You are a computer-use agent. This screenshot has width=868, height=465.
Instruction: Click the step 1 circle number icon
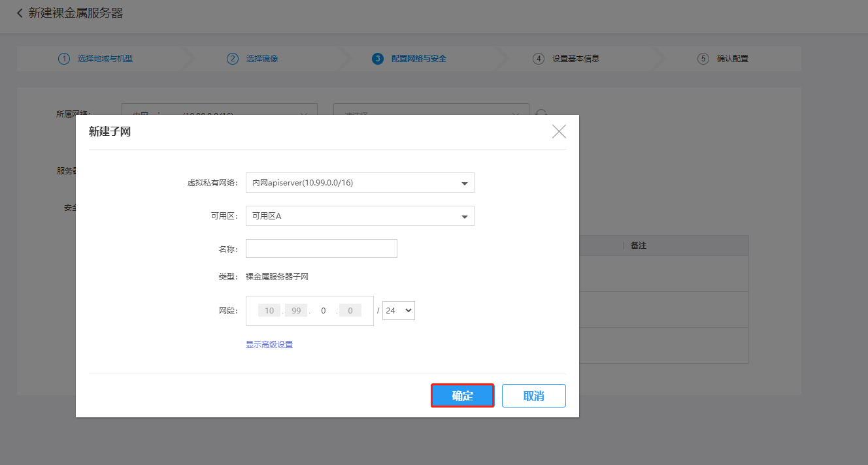click(64, 59)
